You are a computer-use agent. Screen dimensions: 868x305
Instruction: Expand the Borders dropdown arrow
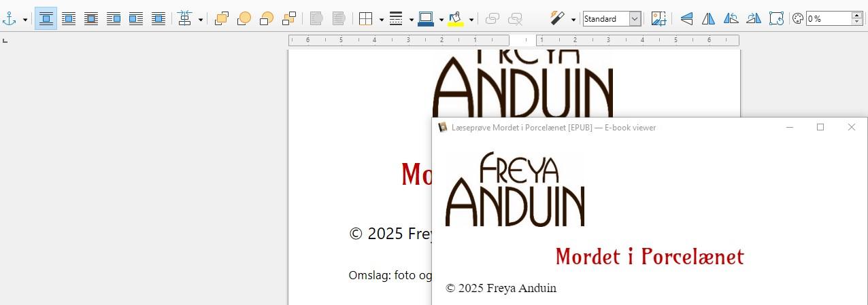pyautogui.click(x=381, y=20)
